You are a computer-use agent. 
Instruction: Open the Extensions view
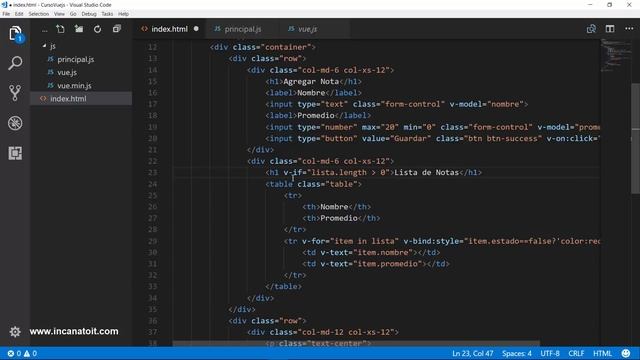tap(15, 153)
